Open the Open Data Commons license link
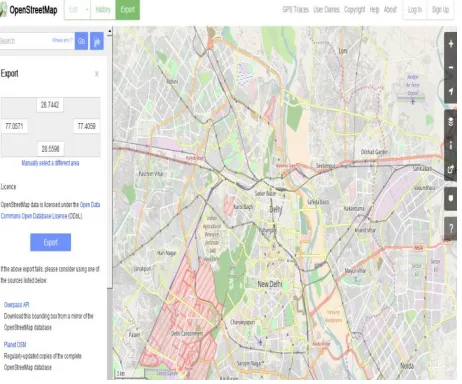The width and height of the screenshot is (462, 384). click(50, 210)
